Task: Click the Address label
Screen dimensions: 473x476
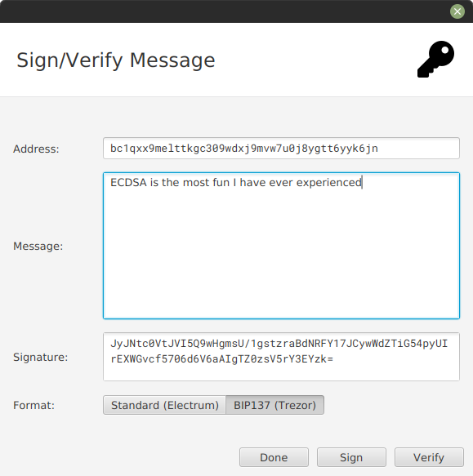Action: click(36, 149)
